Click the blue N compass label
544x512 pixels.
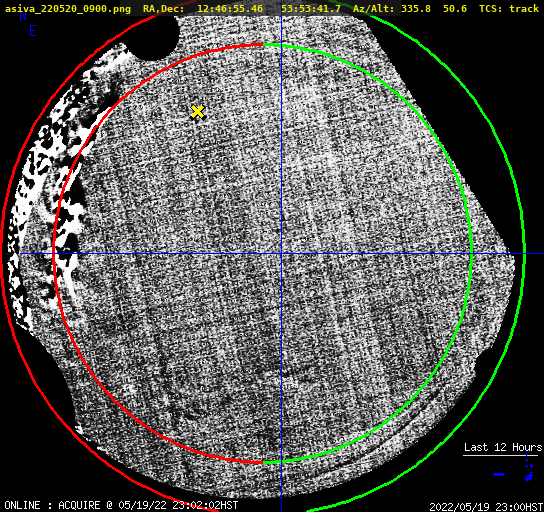(23, 16)
